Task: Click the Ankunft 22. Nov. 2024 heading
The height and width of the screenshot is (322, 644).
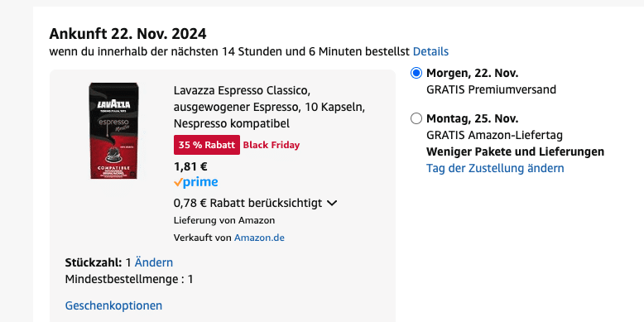Action: [x=127, y=34]
